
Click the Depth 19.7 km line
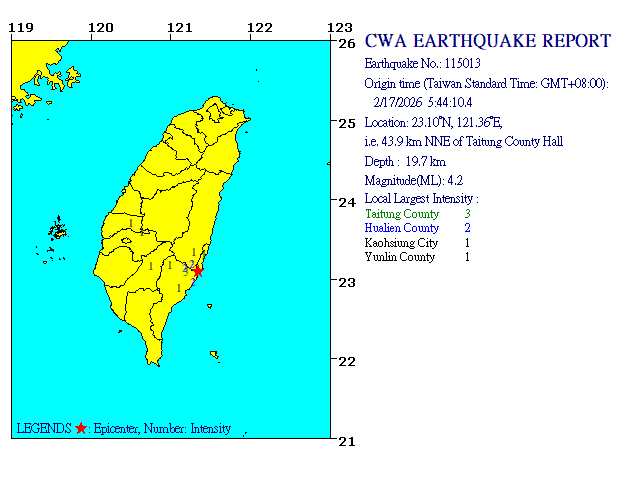click(x=405, y=161)
